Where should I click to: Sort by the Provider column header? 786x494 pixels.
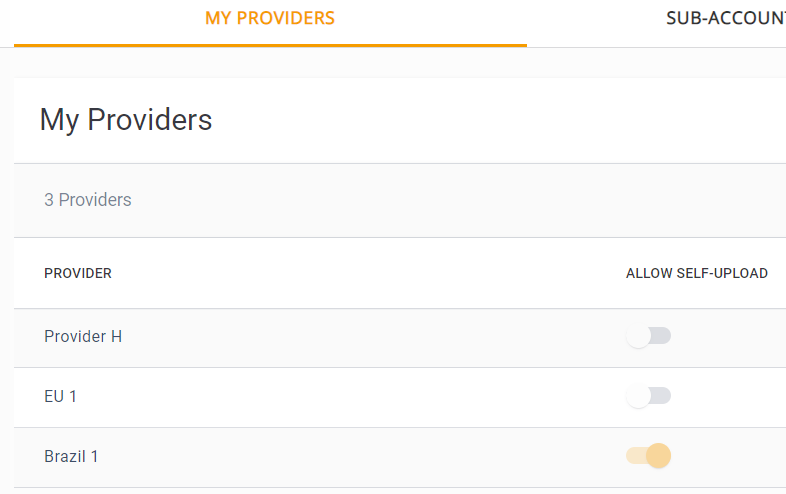pyautogui.click(x=78, y=273)
